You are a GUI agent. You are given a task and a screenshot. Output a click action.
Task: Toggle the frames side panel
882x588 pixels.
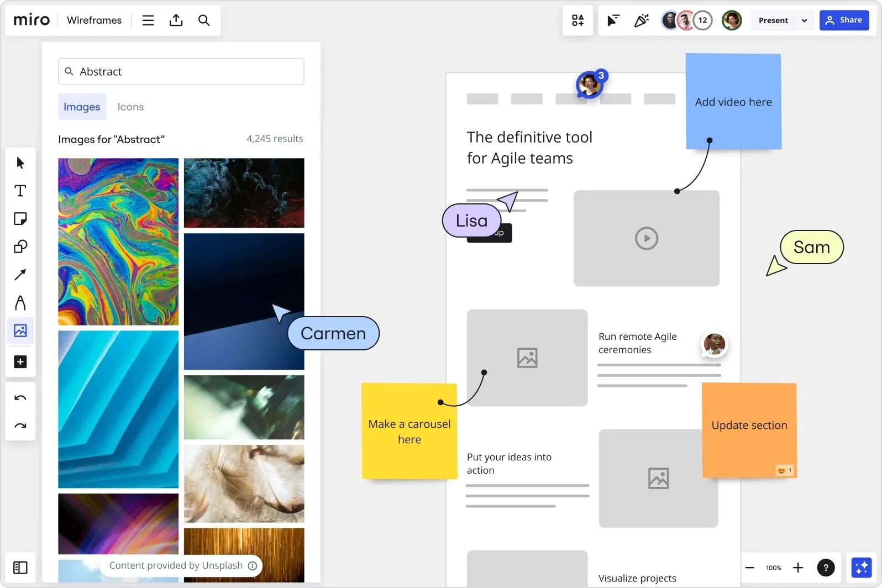pyautogui.click(x=20, y=568)
